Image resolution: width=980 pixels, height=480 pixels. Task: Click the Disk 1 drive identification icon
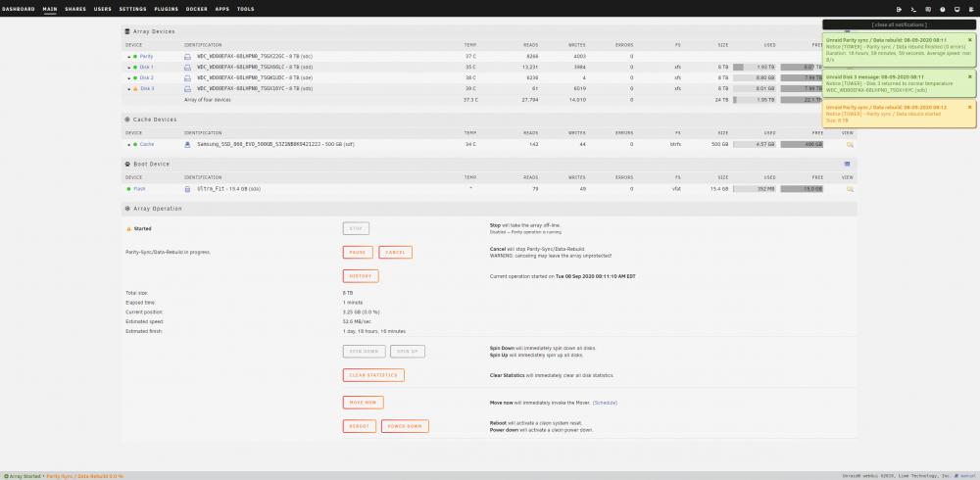point(187,67)
